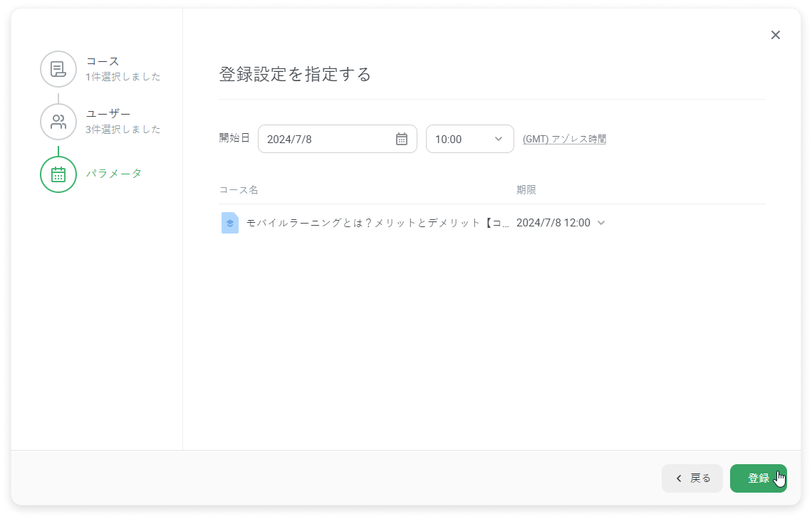Image resolution: width=812 pixels, height=519 pixels.
Task: Select the パラメータ step label
Action: pyautogui.click(x=114, y=174)
